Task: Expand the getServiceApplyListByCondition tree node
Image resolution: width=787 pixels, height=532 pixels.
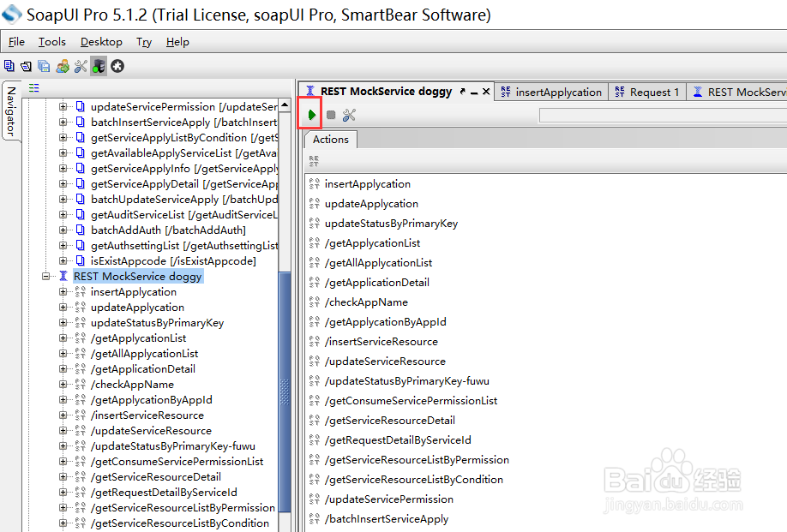Action: (63, 137)
